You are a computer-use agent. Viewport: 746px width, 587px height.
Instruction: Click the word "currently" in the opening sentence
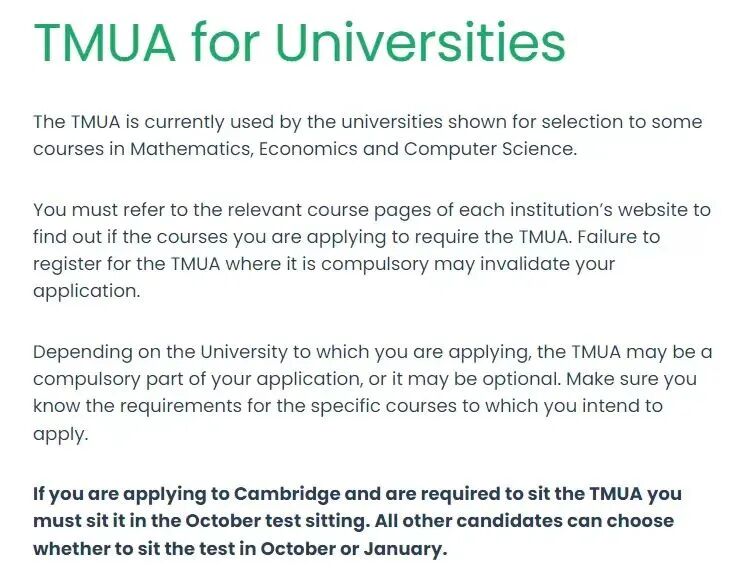(x=188, y=122)
